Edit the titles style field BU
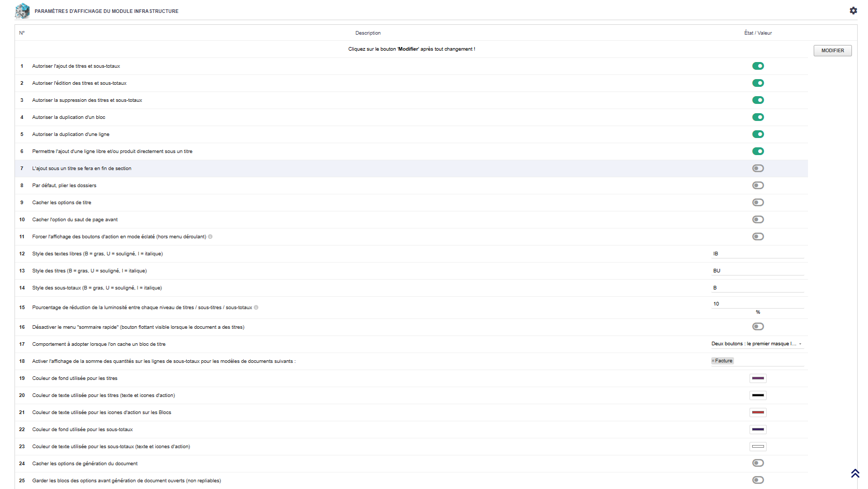 pyautogui.click(x=757, y=271)
